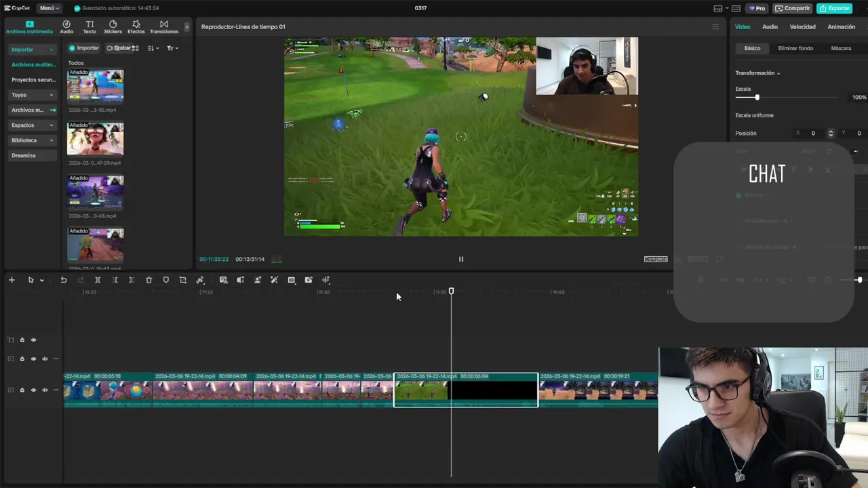The height and width of the screenshot is (488, 868).
Task: Click the Exportar button
Action: click(834, 8)
